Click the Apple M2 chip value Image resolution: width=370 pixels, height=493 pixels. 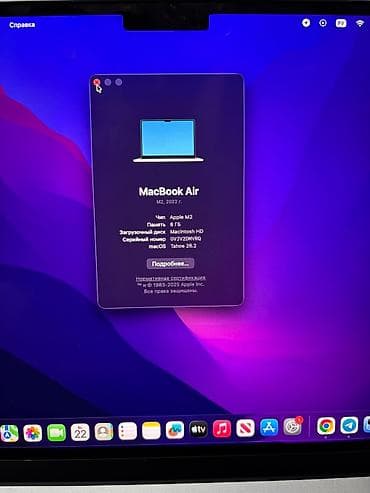click(181, 217)
